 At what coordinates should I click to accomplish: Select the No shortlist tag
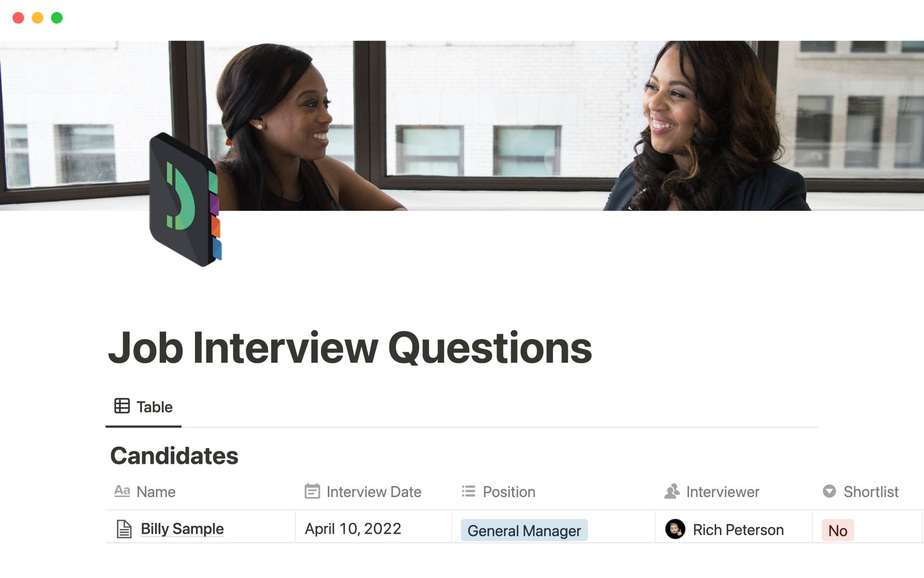837,530
